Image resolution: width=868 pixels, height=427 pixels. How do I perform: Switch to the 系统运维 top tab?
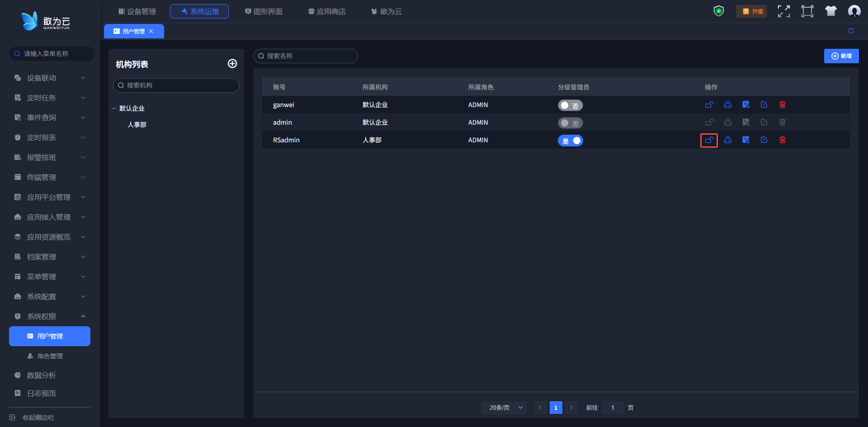(199, 11)
